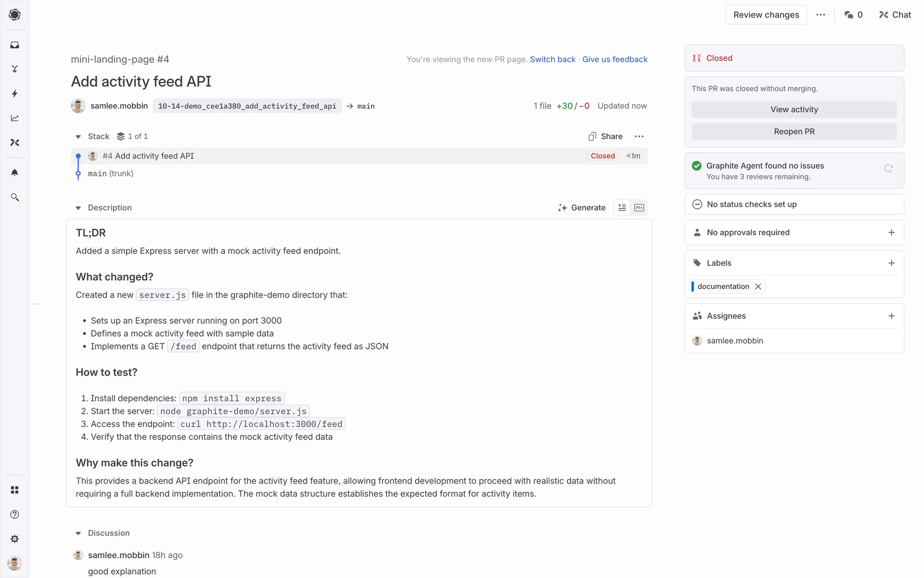924x578 pixels.
Task: Click the notifications bell icon
Action: [14, 172]
